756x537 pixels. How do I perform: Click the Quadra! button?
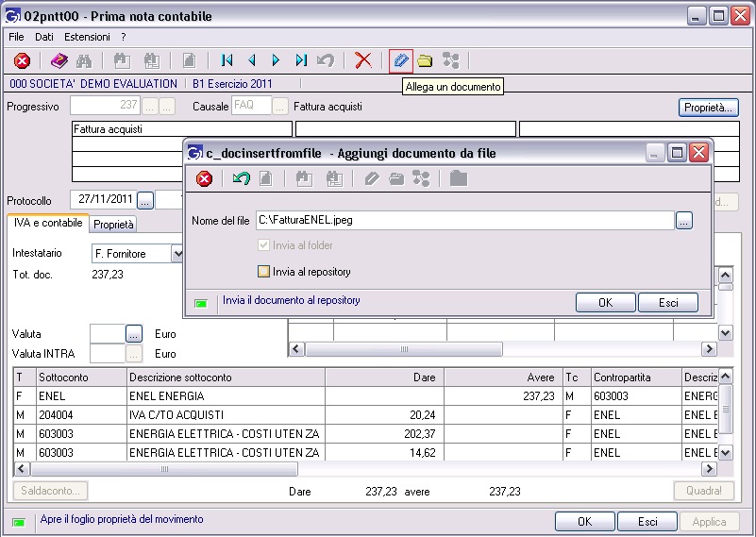point(704,491)
